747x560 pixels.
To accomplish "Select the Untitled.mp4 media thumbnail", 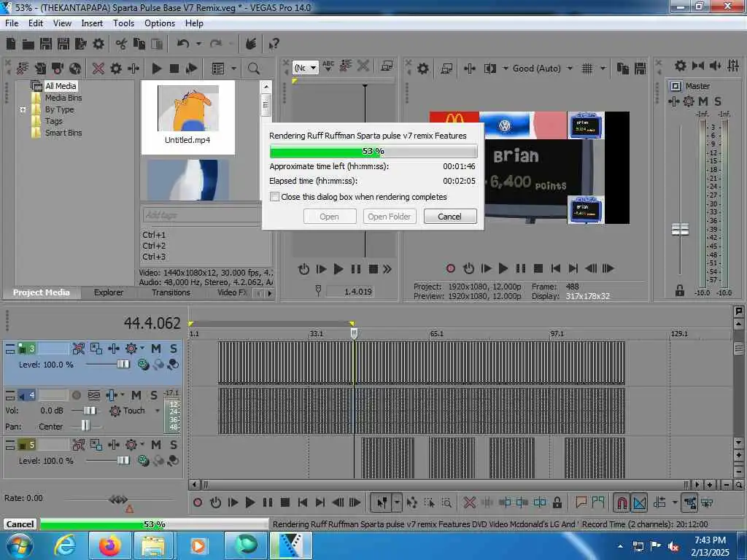I will [x=187, y=117].
